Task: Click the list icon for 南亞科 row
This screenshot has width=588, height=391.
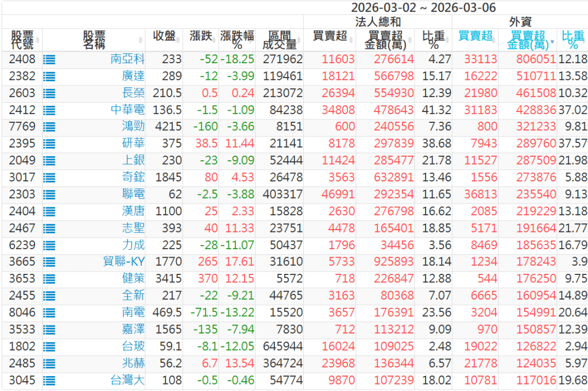Action: [49, 59]
